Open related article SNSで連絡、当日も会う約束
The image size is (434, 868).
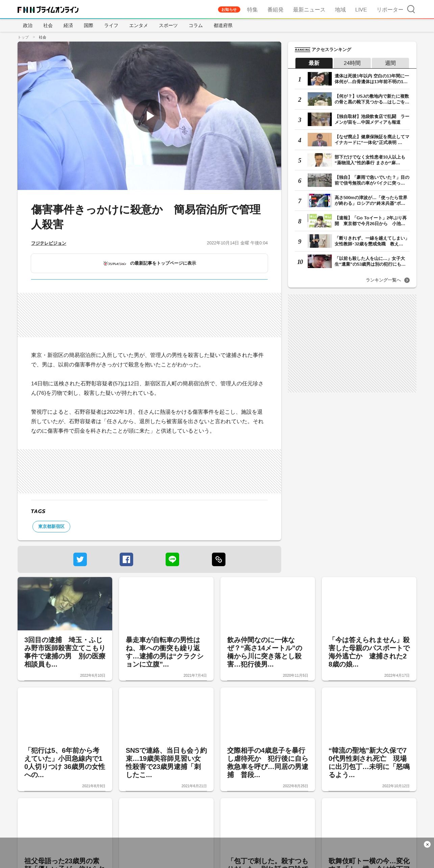[166, 739]
